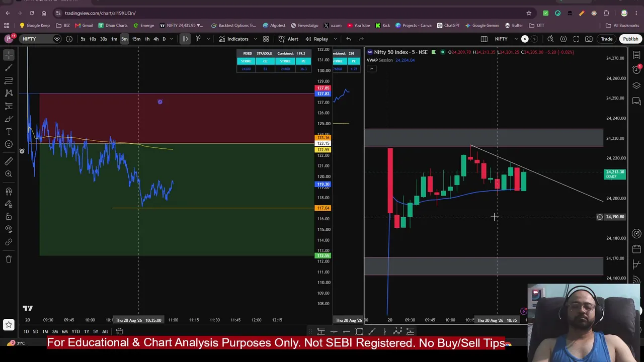Add symbol to compare with plus icon
The height and width of the screenshot is (362, 644).
point(69,39)
